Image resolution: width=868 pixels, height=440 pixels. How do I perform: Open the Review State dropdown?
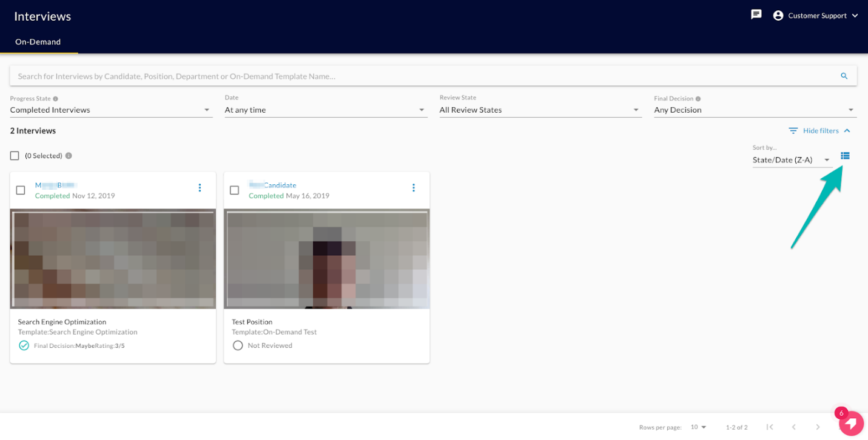tap(540, 110)
